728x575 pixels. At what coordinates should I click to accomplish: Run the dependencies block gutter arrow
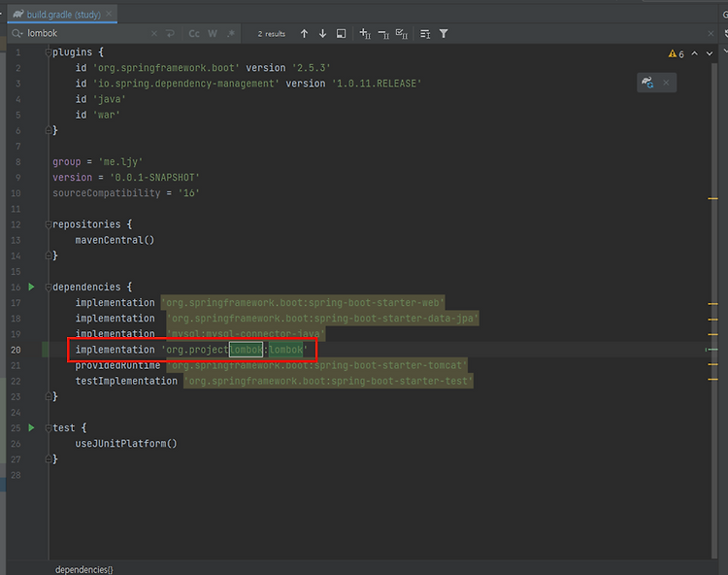click(x=31, y=287)
